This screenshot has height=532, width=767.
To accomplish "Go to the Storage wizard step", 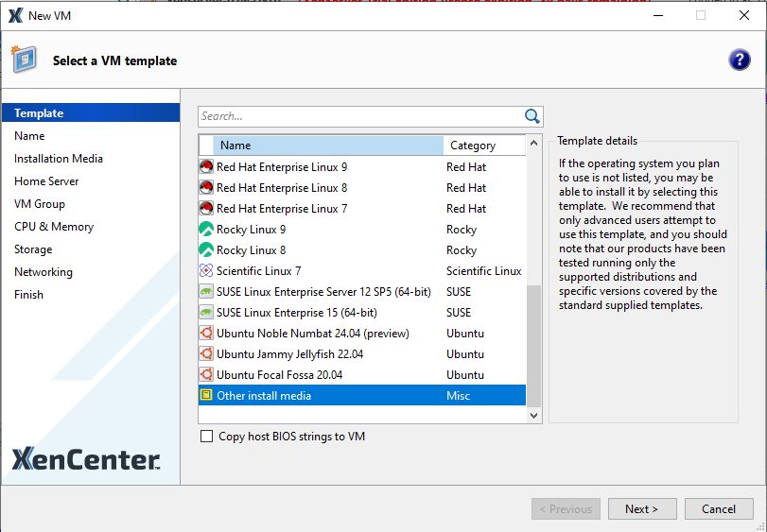I will coord(33,249).
